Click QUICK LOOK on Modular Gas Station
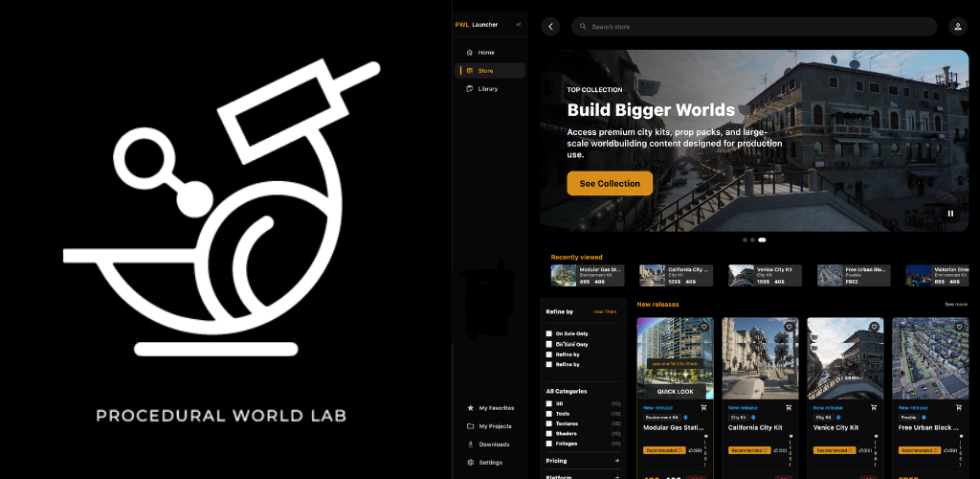The height and width of the screenshot is (479, 980). point(675,392)
